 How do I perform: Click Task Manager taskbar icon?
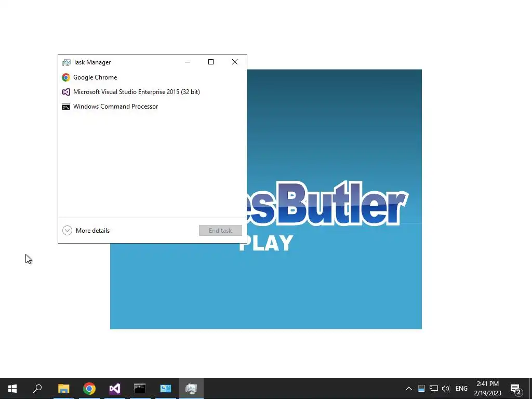(191, 389)
